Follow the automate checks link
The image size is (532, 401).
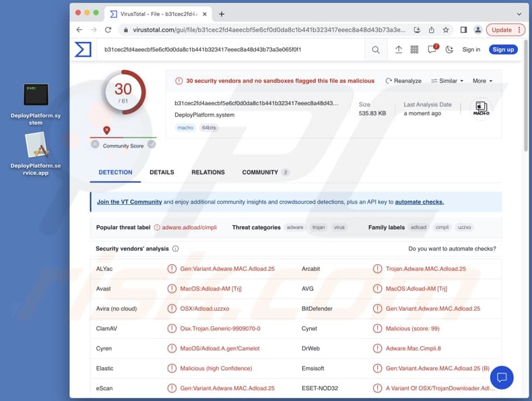click(x=420, y=202)
